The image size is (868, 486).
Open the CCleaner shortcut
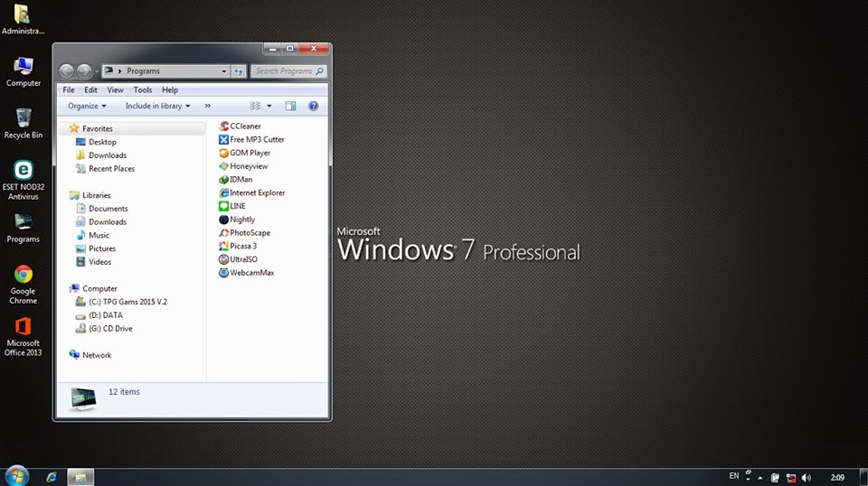pyautogui.click(x=240, y=126)
